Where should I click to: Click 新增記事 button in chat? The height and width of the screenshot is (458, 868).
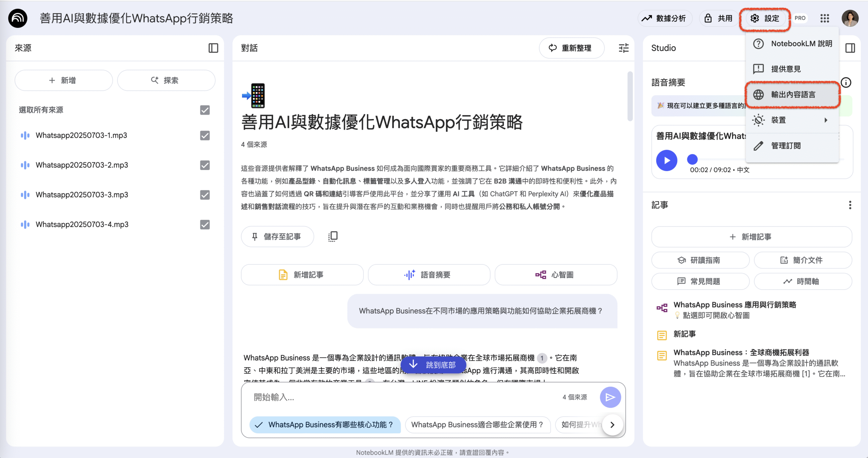[x=302, y=275]
